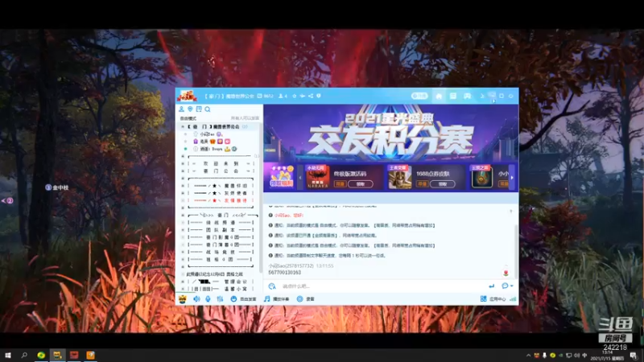Screen dimensions: 644x362
Task: Open my avatar in bottom toolbar
Action: pos(183,298)
